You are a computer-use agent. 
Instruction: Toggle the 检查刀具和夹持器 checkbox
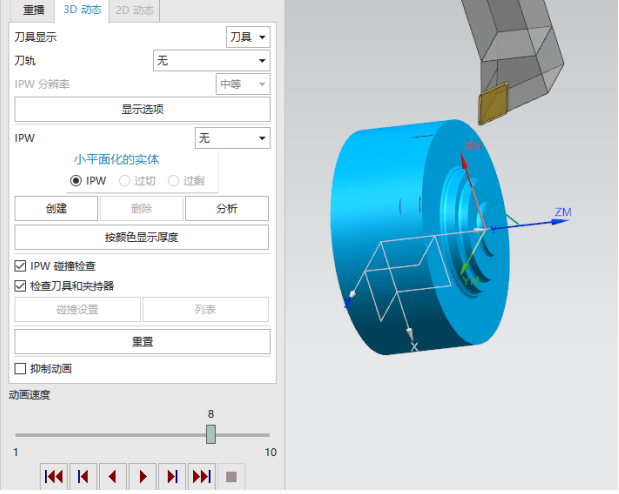21,285
